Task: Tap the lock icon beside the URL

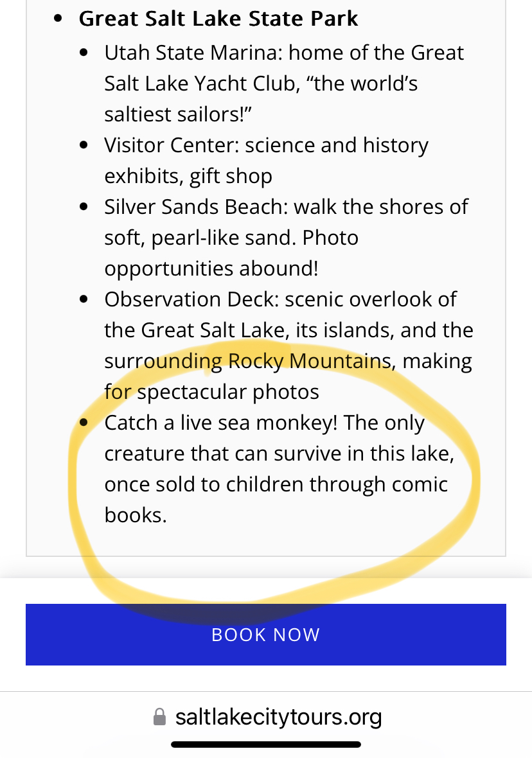Action: pyautogui.click(x=159, y=717)
